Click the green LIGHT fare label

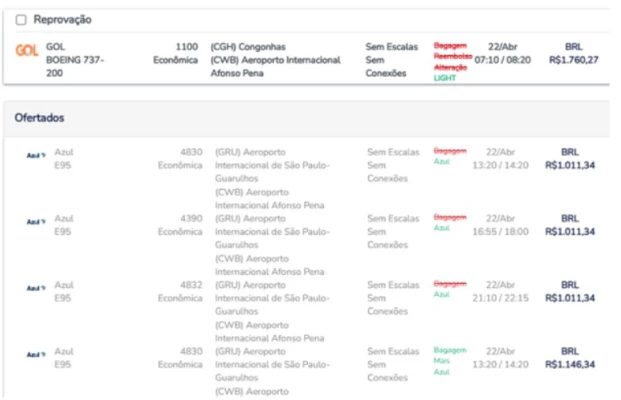tap(445, 78)
